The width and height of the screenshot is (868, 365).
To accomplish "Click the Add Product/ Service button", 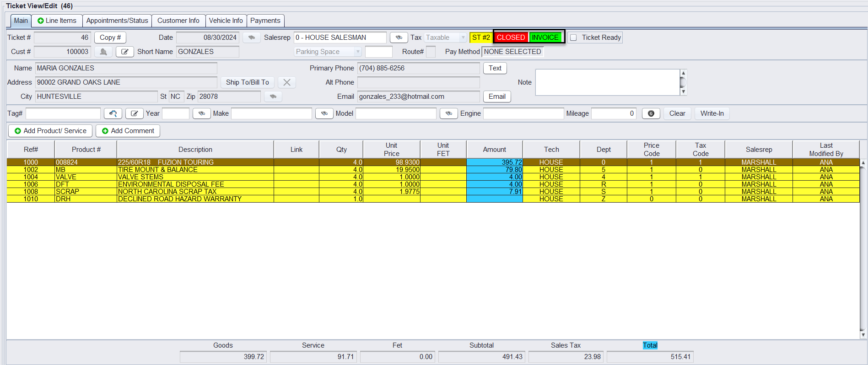I will [50, 131].
